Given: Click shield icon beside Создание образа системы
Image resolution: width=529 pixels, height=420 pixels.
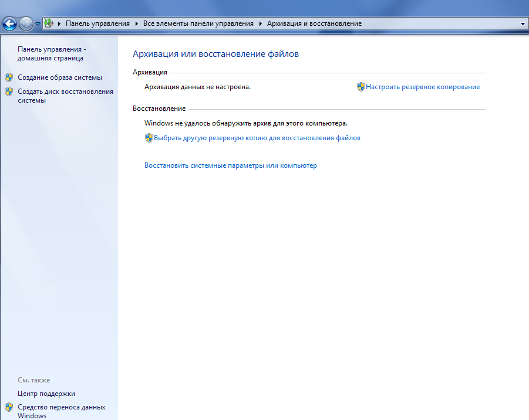Looking at the screenshot, I should [x=9, y=77].
